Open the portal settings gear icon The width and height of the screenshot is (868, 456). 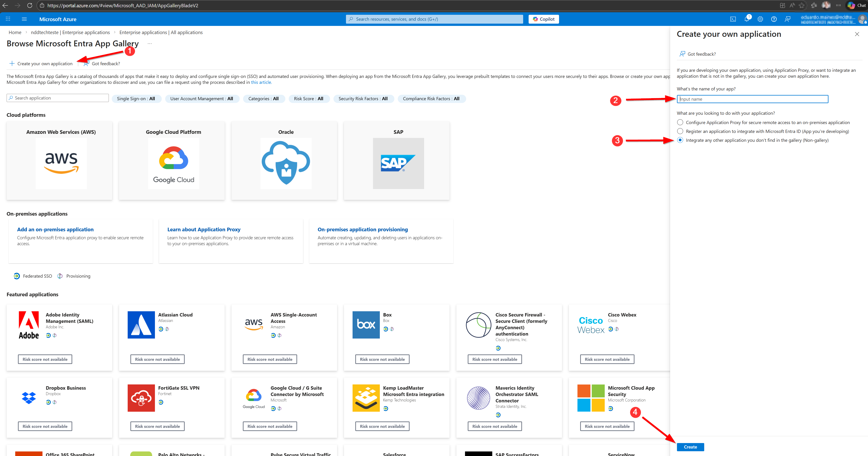click(760, 19)
